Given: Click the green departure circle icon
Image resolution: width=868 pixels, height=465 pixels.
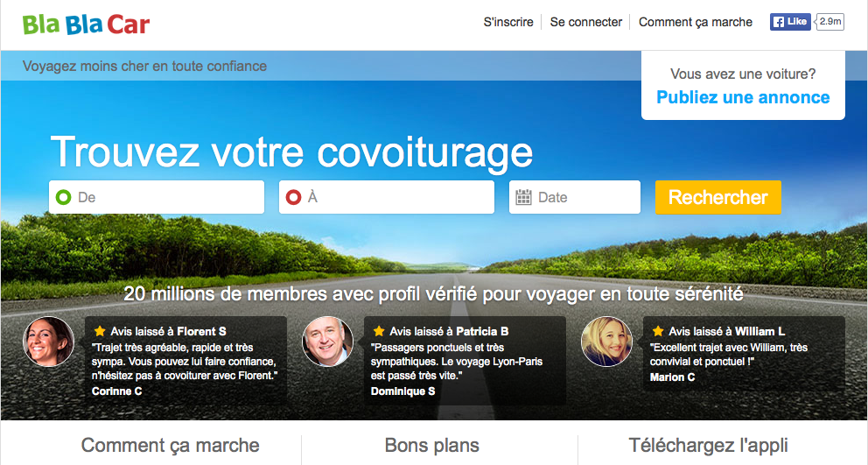Looking at the screenshot, I should 64,197.
